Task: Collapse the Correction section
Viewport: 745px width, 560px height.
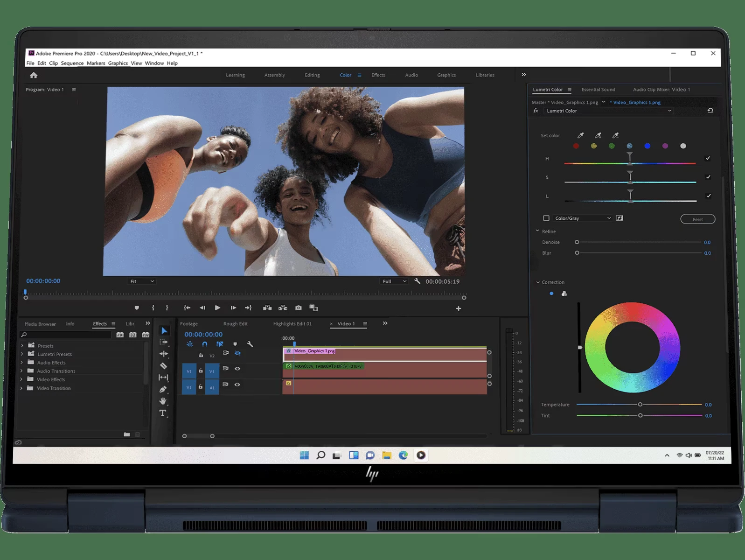Action: pyautogui.click(x=538, y=282)
